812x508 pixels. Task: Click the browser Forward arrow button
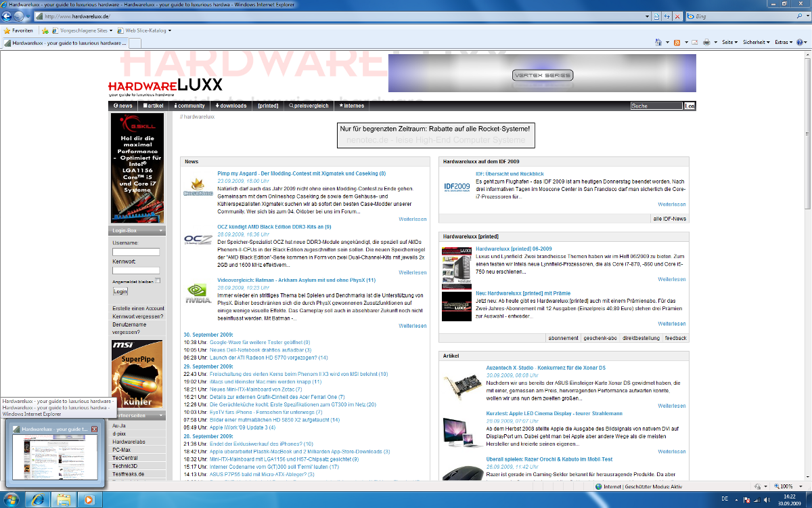coord(20,16)
